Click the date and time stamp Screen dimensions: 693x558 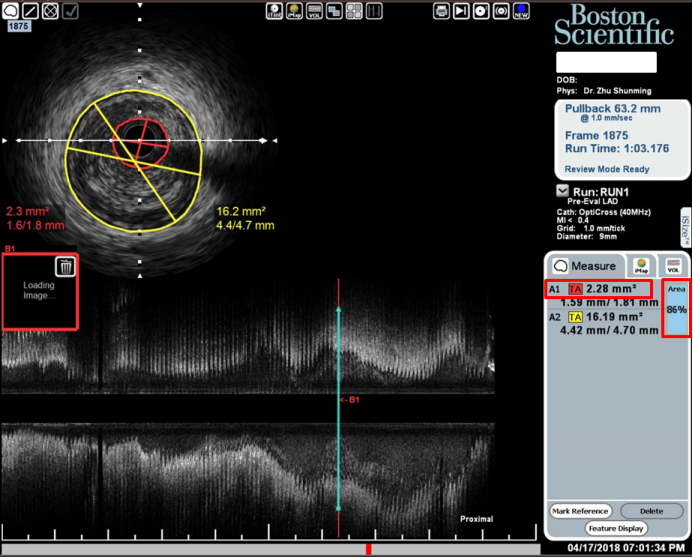(626, 548)
